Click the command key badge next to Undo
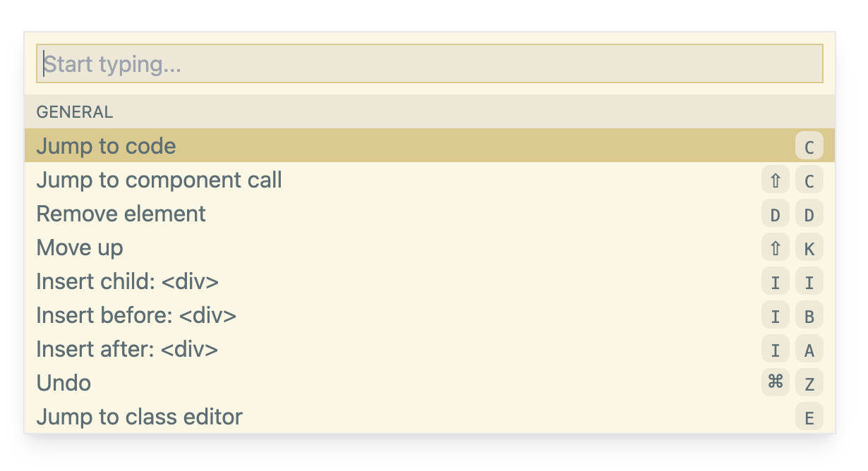Image resolution: width=868 pixels, height=471 pixels. [776, 383]
